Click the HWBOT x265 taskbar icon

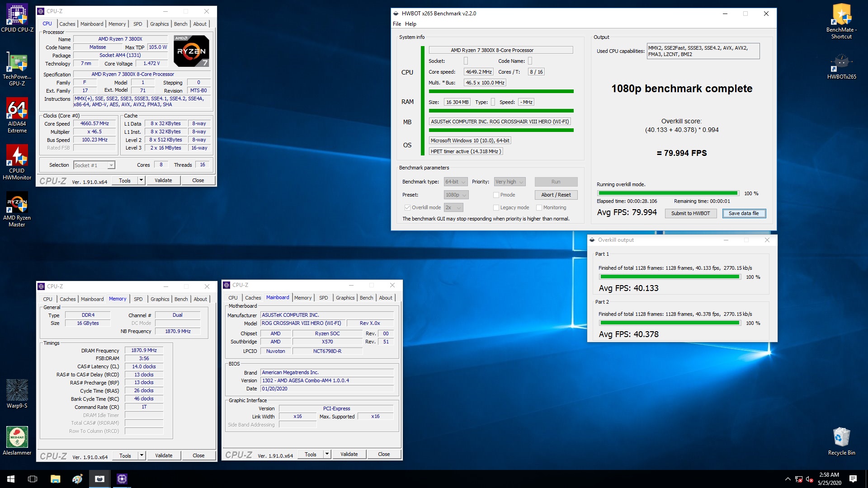(99, 479)
